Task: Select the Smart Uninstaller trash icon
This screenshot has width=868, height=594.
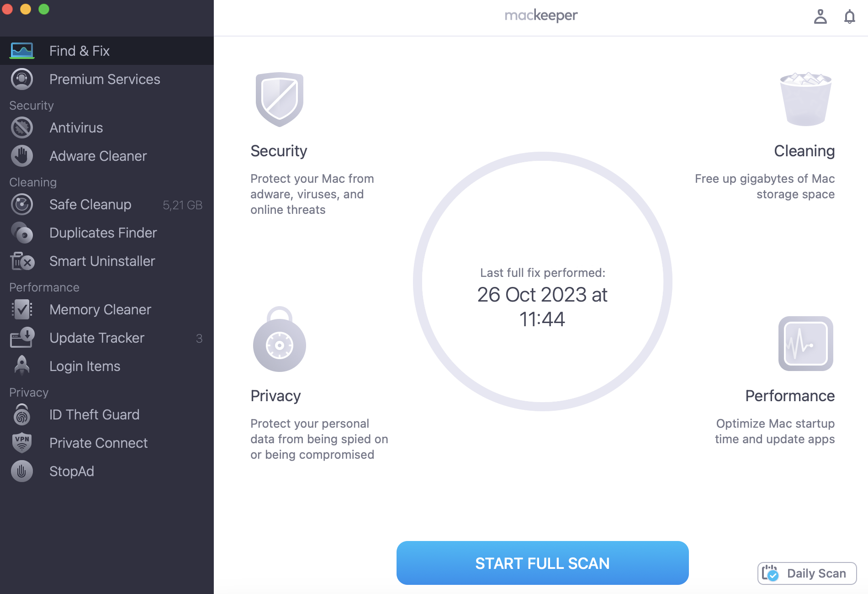Action: click(21, 261)
